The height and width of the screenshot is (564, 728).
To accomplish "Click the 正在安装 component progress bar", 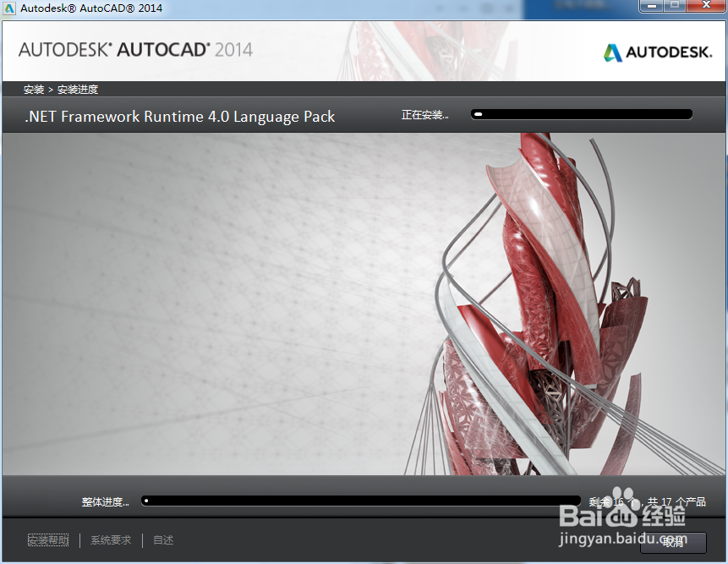I will 582,114.
